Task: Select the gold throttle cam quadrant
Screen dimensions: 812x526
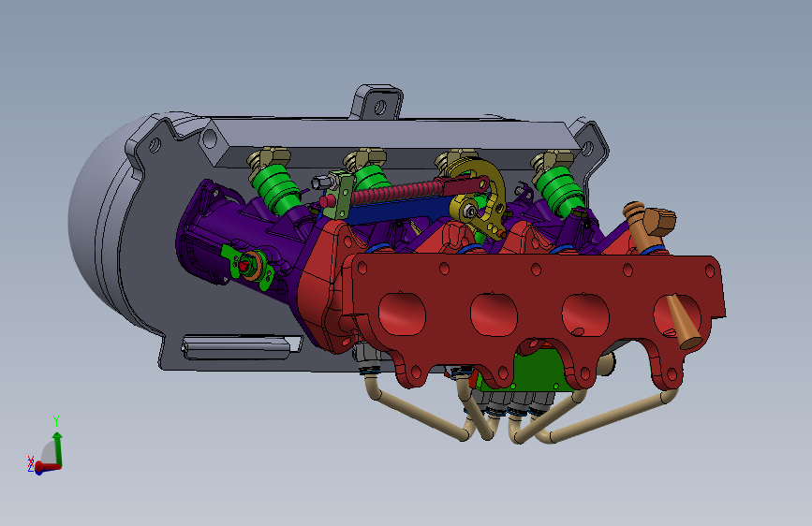Action: 479,197
